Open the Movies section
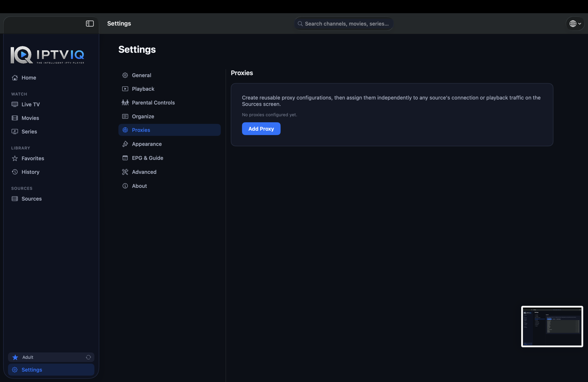This screenshot has width=588, height=382. click(x=51, y=118)
